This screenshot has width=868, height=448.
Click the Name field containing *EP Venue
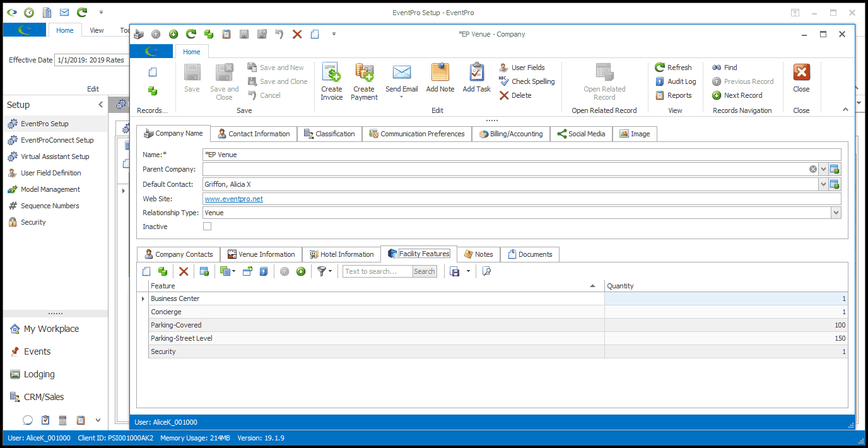(x=522, y=155)
